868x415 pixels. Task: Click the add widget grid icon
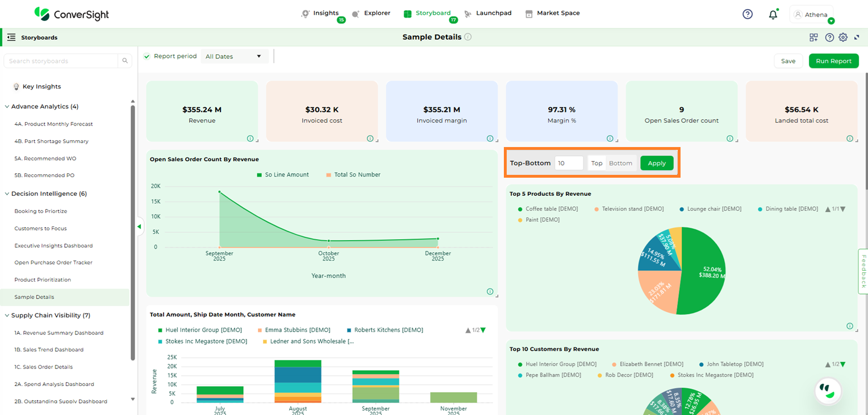point(813,37)
